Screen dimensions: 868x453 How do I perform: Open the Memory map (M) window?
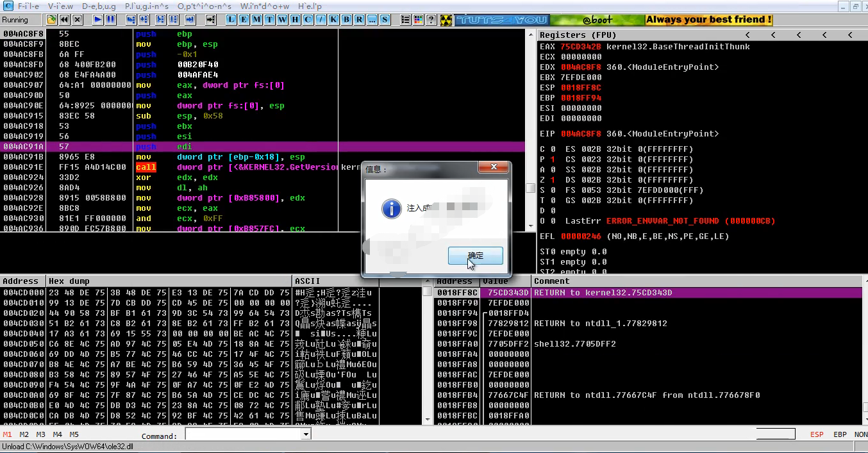pyautogui.click(x=256, y=20)
